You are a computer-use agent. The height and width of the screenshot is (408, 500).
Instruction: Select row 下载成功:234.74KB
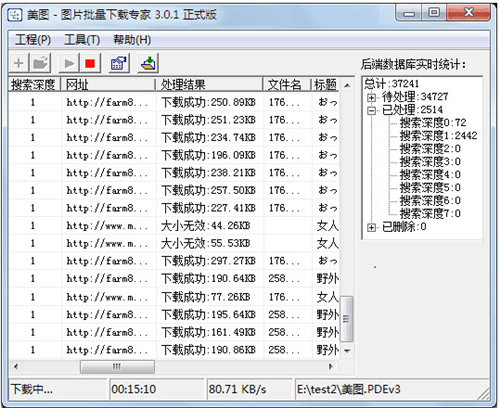click(174, 138)
